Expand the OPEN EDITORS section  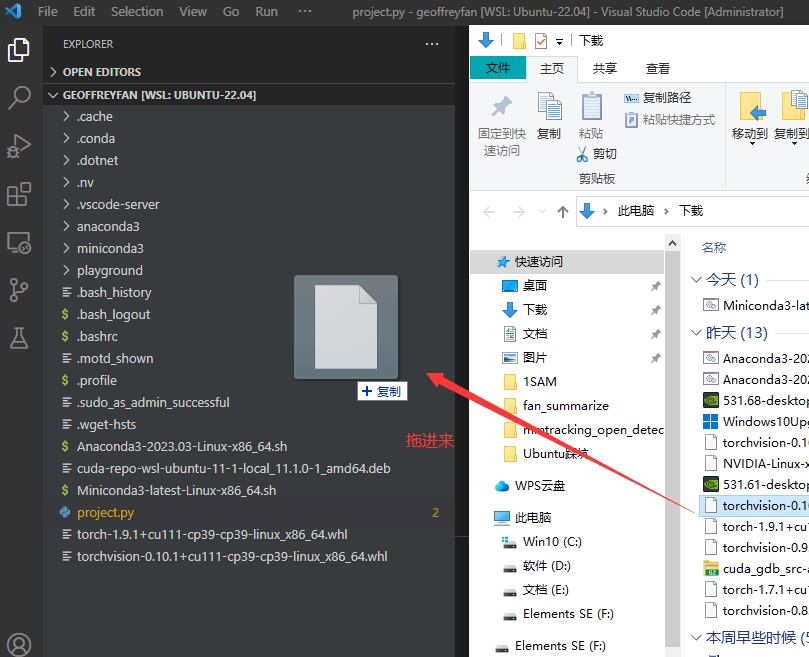pyautogui.click(x=101, y=72)
